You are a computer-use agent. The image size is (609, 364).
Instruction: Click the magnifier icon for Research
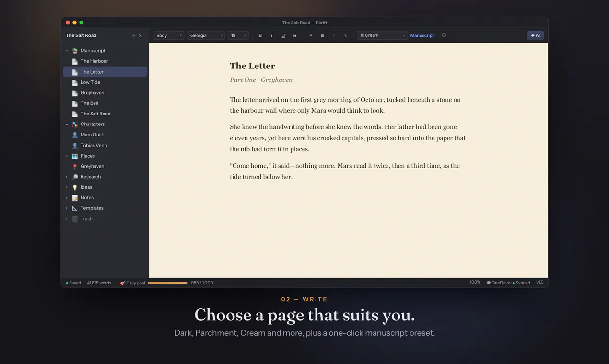click(75, 177)
